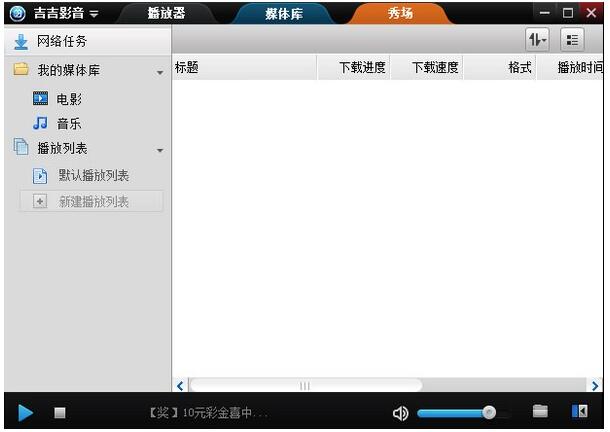The image size is (610, 432).
Task: Start playback with the play button
Action: pos(25,413)
